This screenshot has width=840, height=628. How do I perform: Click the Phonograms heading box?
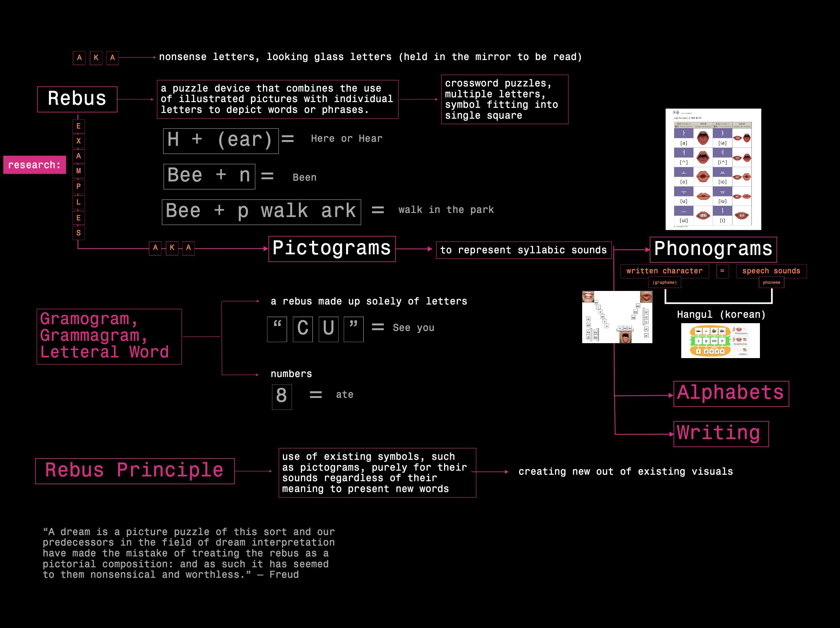[713, 250]
